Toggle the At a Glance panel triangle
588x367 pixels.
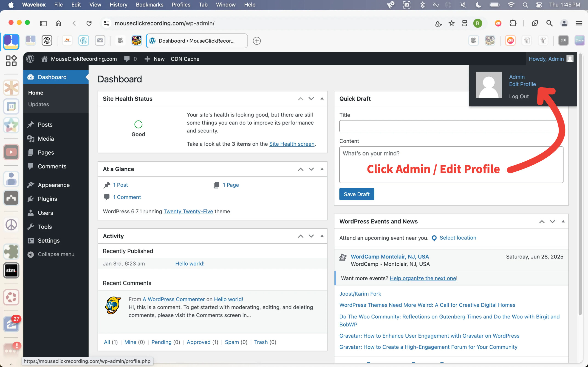322,169
